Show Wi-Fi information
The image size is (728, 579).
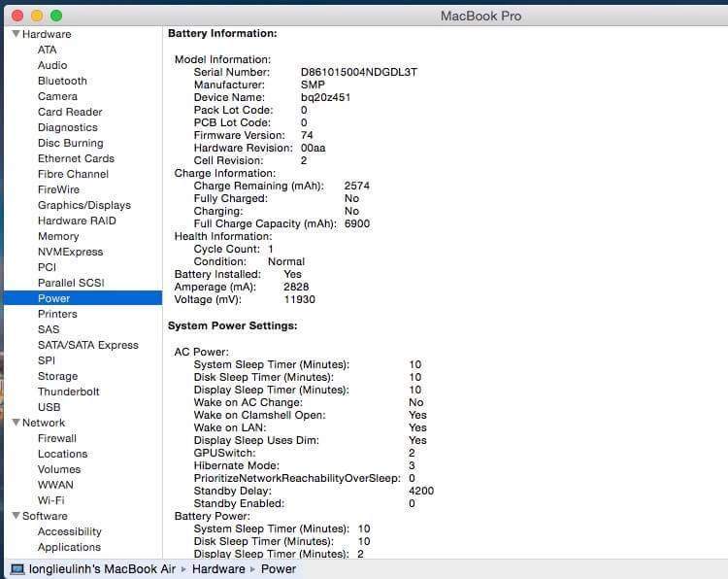pos(51,500)
